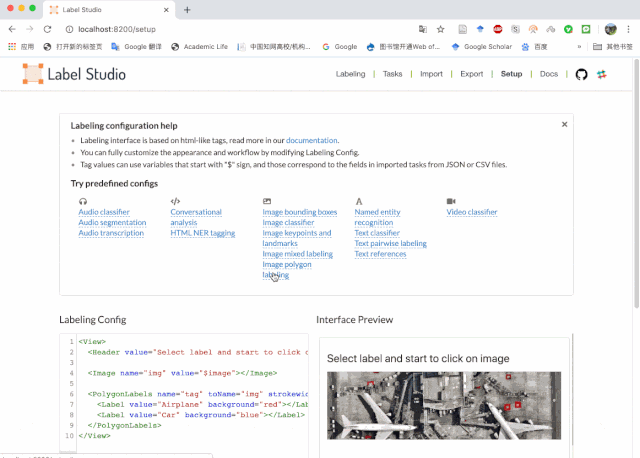This screenshot has height=458, width=640.
Task: Click the red Adblock extension icon
Action: click(498, 29)
